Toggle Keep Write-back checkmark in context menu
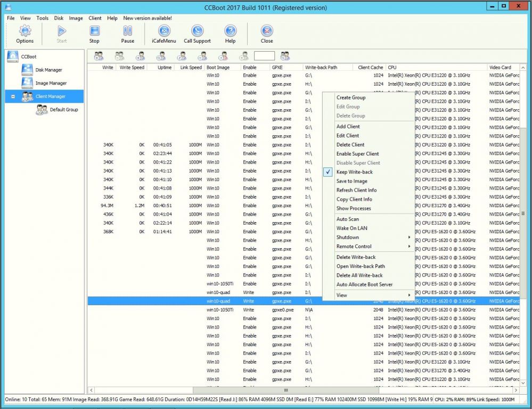This screenshot has height=409, width=532. click(x=328, y=172)
